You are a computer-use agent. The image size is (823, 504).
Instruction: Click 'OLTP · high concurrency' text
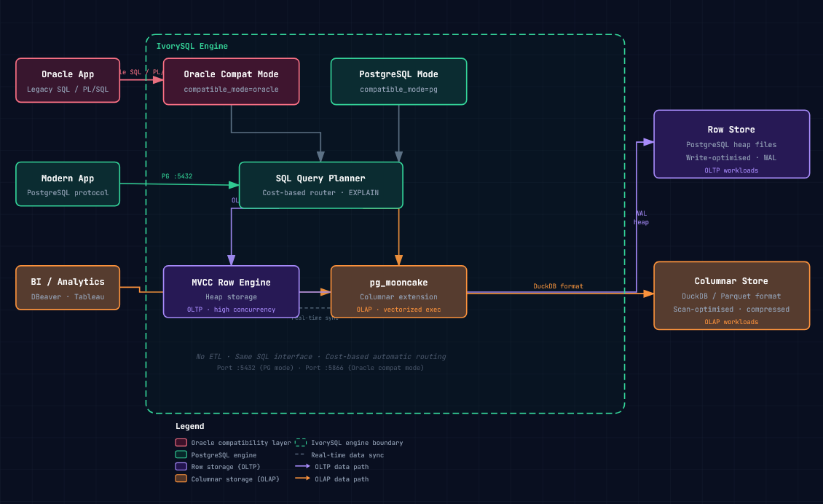click(x=232, y=310)
